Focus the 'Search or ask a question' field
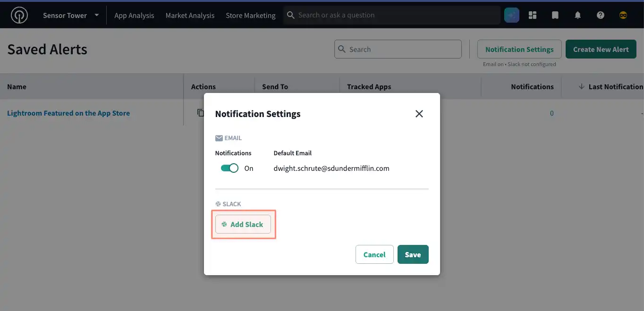Viewport: 644px width, 311px height. [392, 15]
